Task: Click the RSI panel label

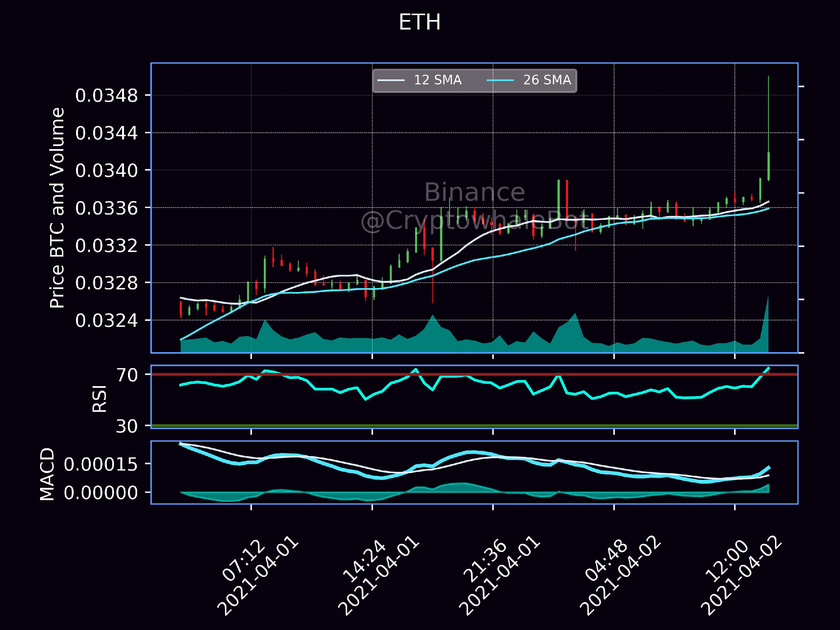Action: click(100, 398)
